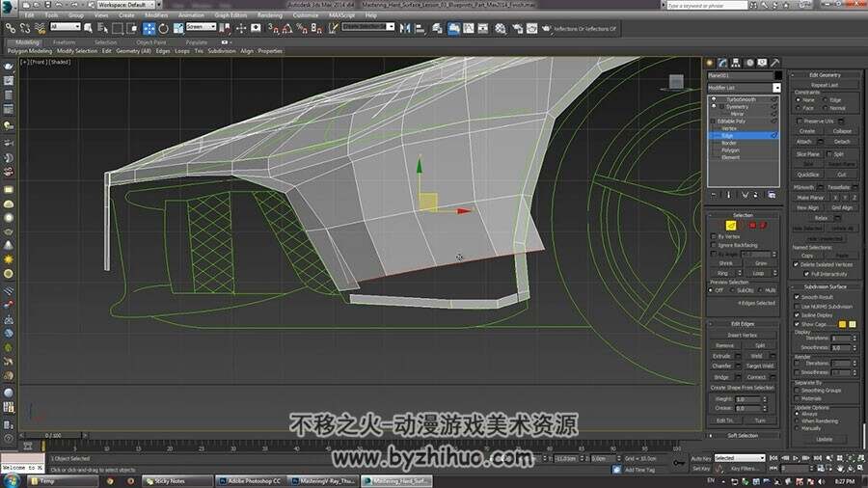Toggle the 3D Snaps icon

273,28
